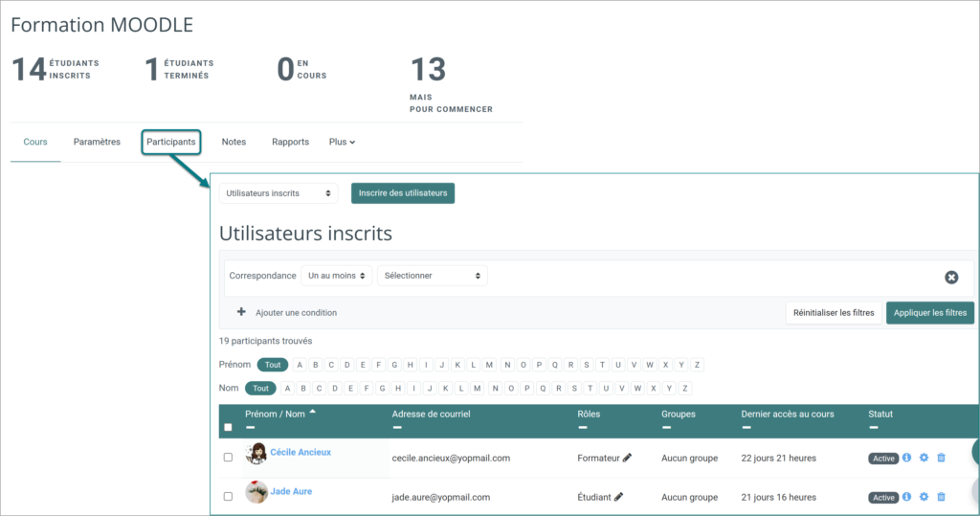The width and height of the screenshot is (980, 516).
Task: Switch to the Cours tab
Action: 35,142
